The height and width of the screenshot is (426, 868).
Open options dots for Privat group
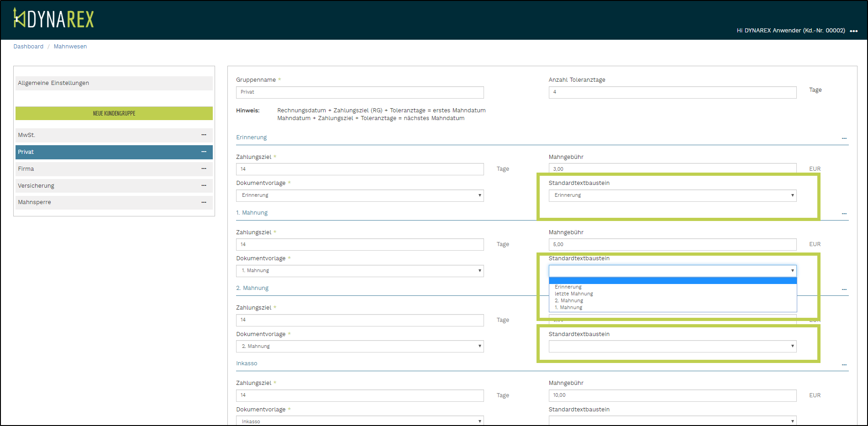pyautogui.click(x=204, y=152)
